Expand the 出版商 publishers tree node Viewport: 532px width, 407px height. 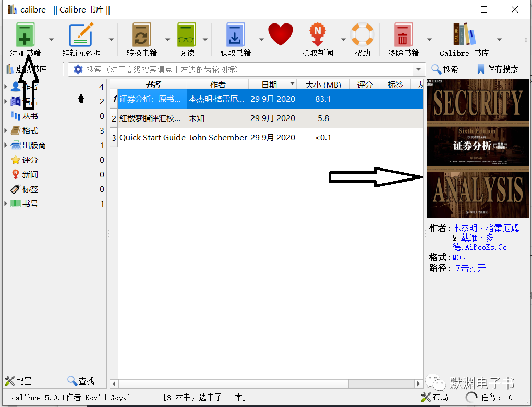point(5,145)
